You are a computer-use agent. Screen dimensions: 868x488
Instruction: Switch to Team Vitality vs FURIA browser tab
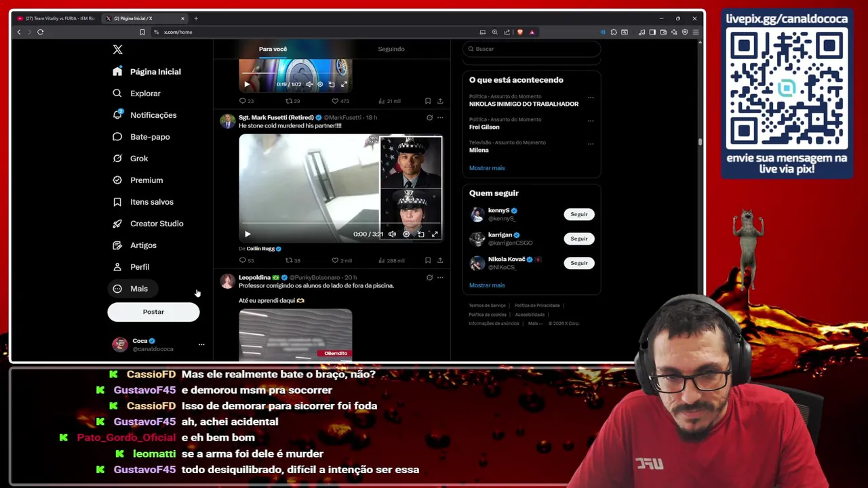pos(57,18)
